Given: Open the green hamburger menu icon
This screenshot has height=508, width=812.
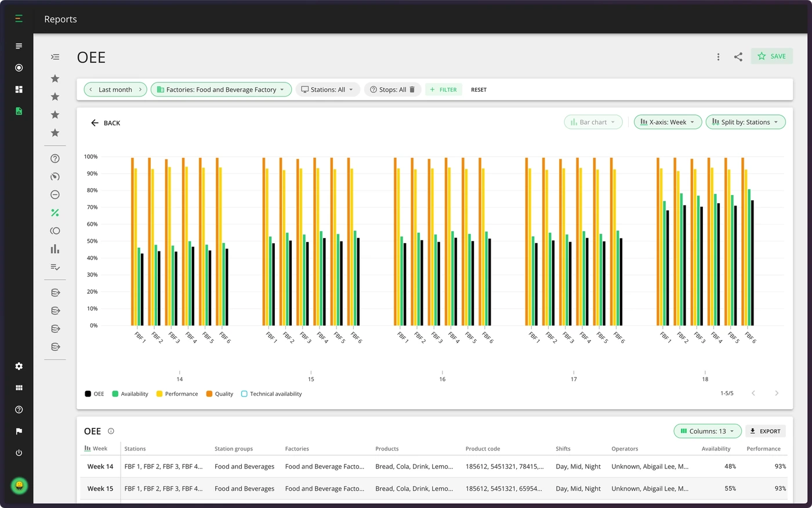Looking at the screenshot, I should pos(19,19).
